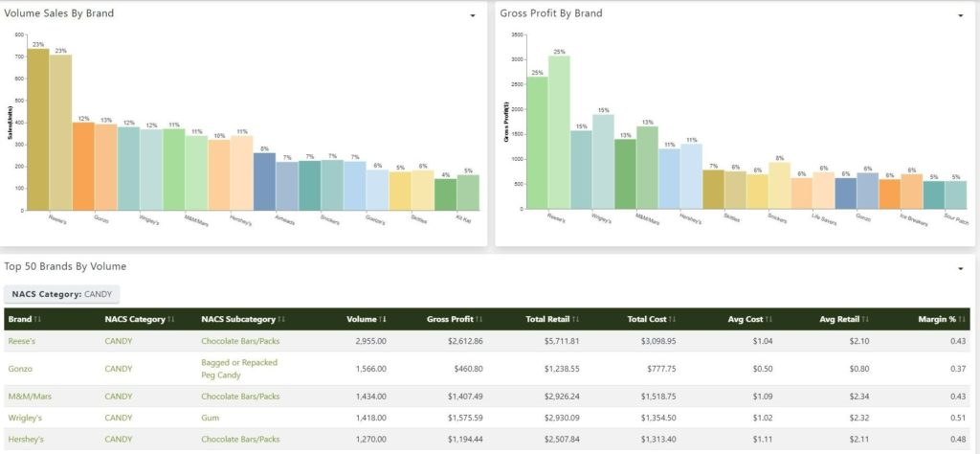980x454 pixels.
Task: Select Chocolate Bars/Packs subcategory in Hershey's row
Action: (x=240, y=440)
